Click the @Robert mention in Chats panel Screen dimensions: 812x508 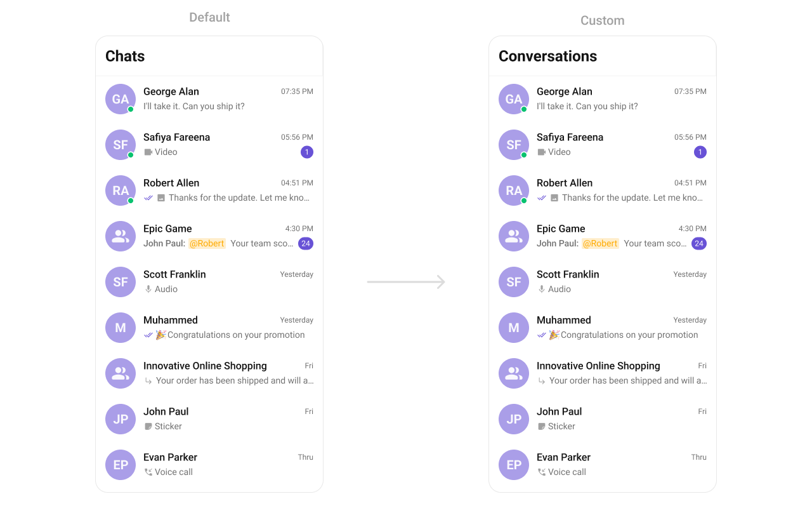207,243
